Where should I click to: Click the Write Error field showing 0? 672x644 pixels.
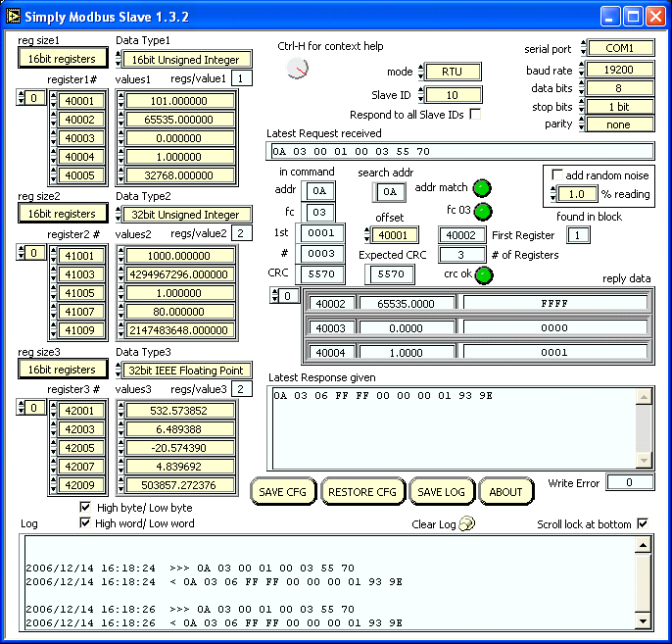[x=630, y=482]
